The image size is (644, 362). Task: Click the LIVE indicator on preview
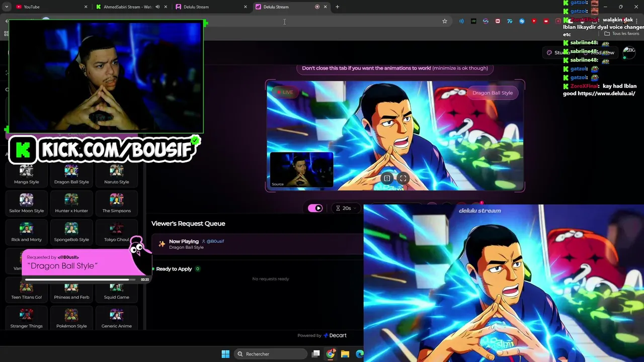[x=285, y=93]
